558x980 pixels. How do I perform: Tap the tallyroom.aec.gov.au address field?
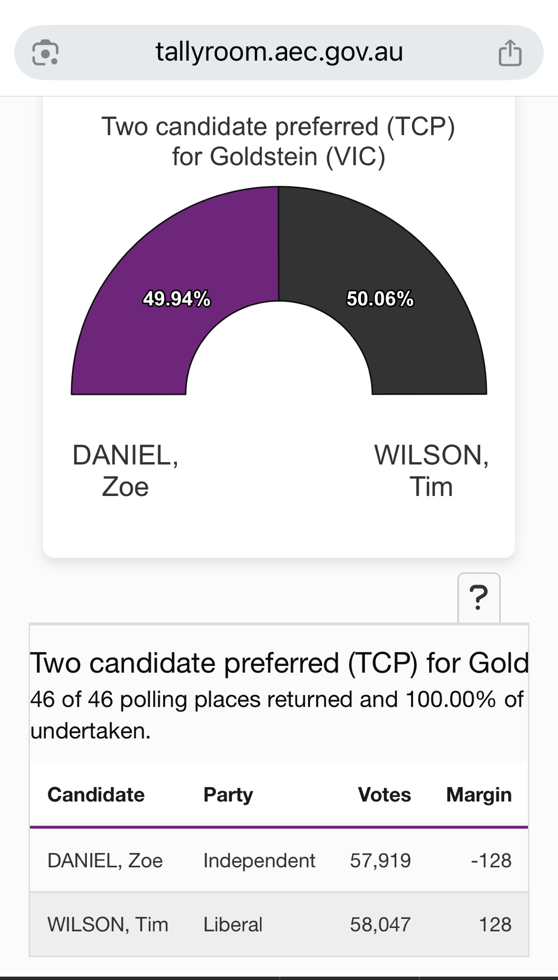click(279, 52)
